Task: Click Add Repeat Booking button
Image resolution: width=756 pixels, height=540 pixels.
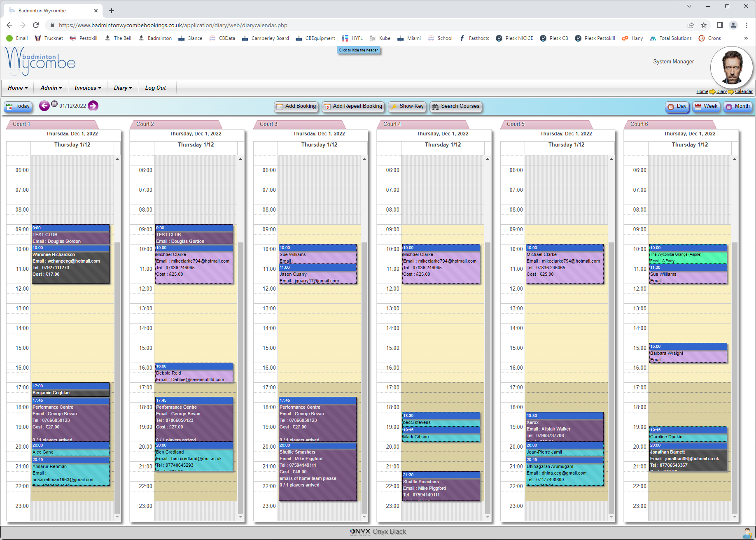Action: point(353,107)
